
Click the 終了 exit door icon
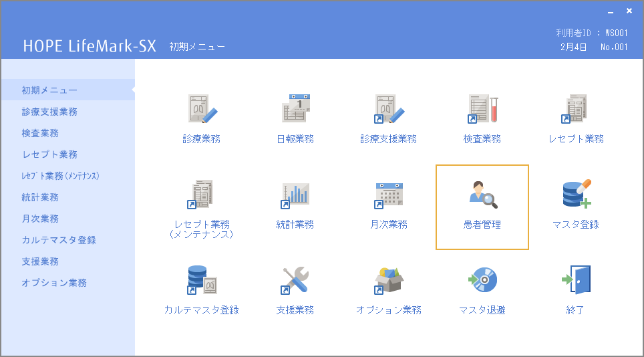click(577, 279)
